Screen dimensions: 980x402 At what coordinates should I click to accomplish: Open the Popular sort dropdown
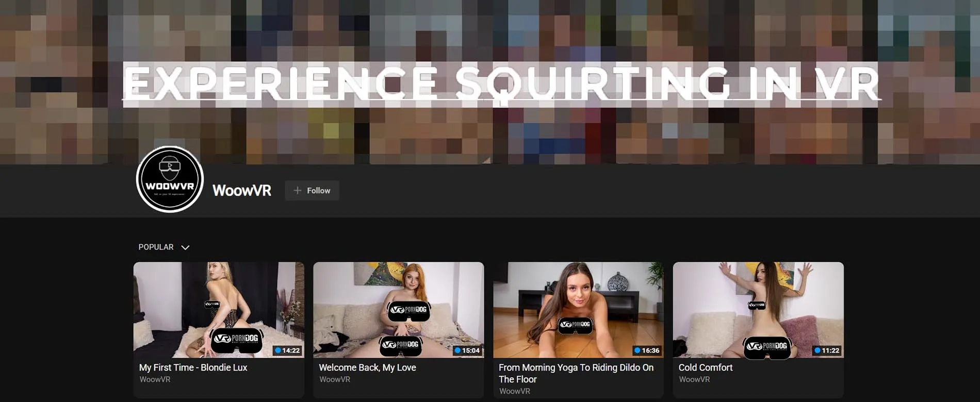pos(156,247)
